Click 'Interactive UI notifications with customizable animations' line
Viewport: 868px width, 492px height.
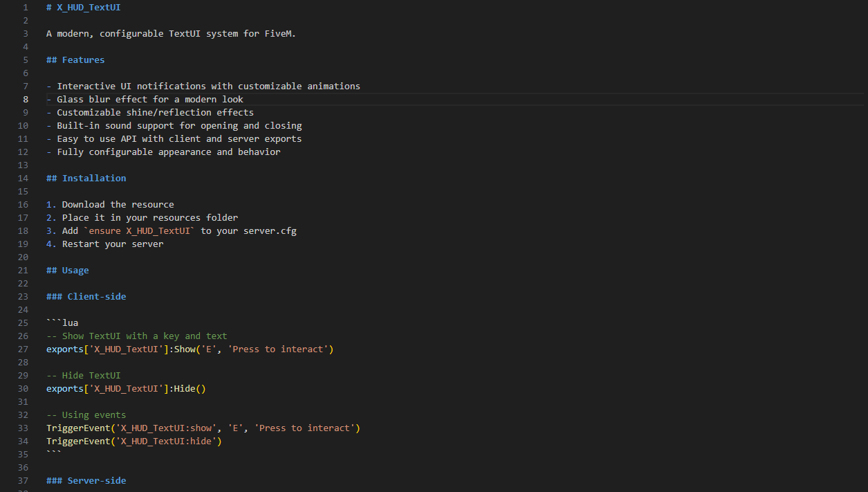click(203, 86)
